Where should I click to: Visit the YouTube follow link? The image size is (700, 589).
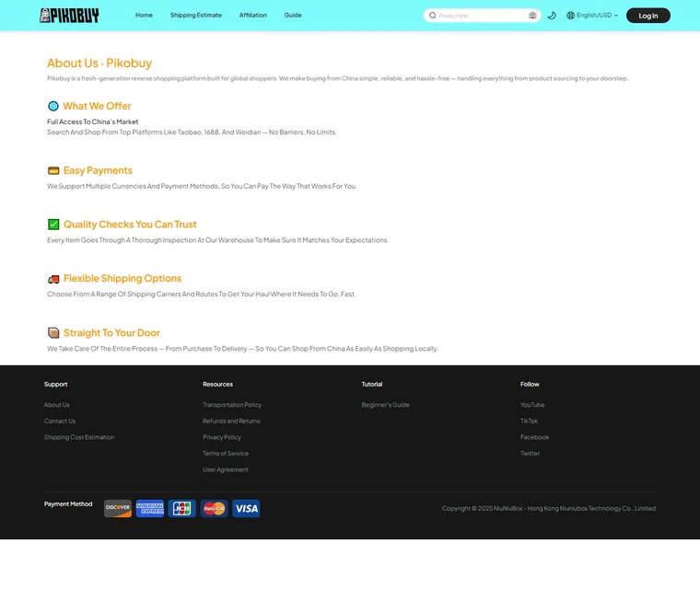(532, 405)
